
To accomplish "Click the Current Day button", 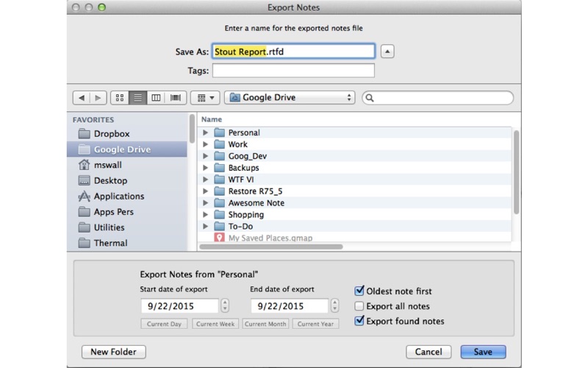I will click(164, 324).
